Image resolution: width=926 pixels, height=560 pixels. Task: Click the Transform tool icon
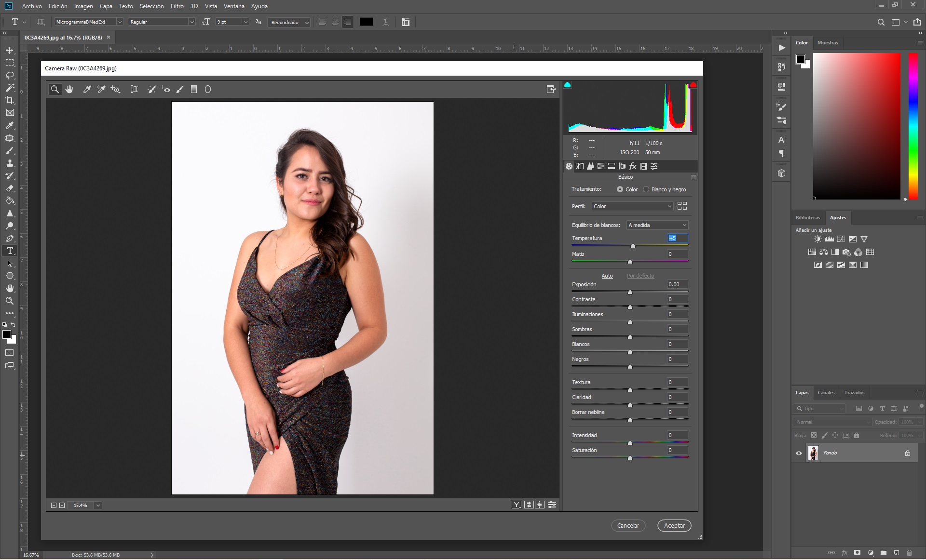(135, 89)
